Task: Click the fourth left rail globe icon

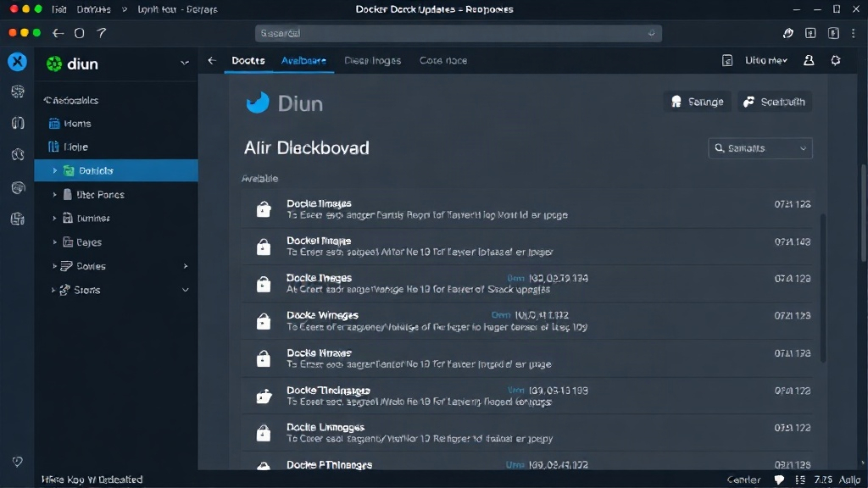Action: coord(18,187)
